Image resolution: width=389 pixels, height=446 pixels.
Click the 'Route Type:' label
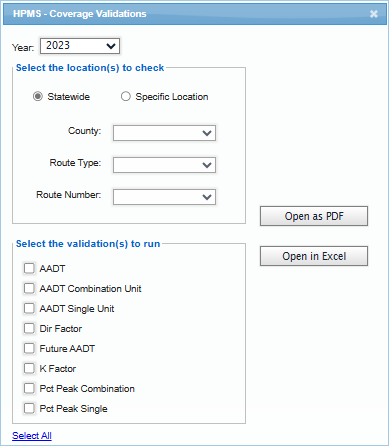point(75,163)
